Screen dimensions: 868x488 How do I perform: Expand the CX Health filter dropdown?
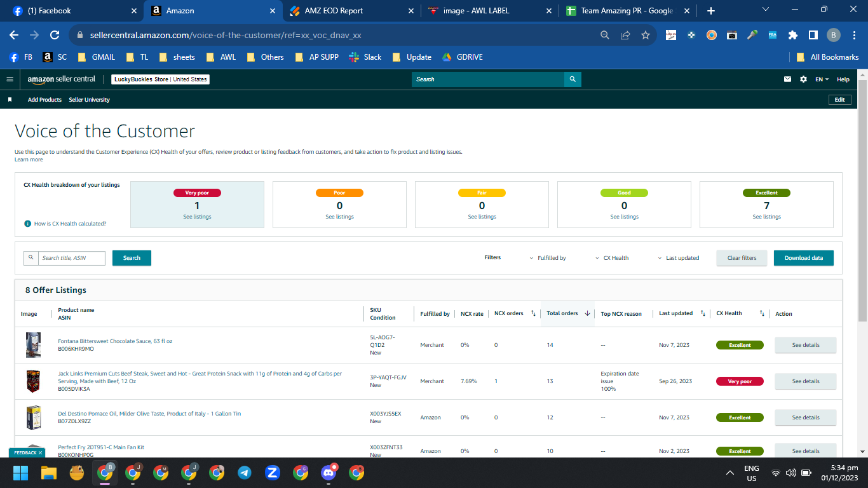coord(612,258)
